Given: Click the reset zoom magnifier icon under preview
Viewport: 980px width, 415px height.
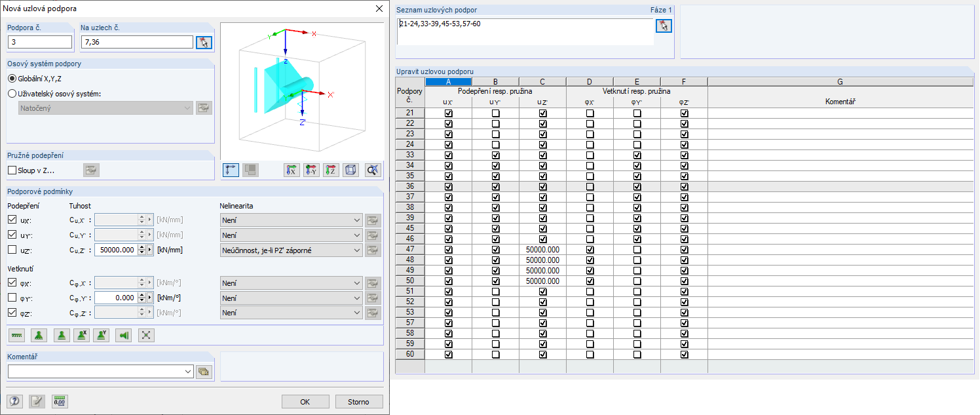Looking at the screenshot, I should tap(373, 170).
